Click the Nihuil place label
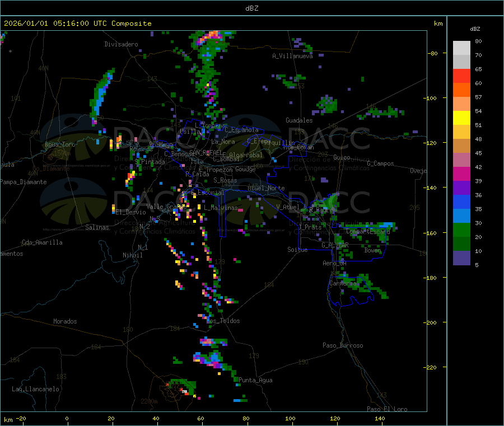This screenshot has height=426, width=504. [x=132, y=255]
